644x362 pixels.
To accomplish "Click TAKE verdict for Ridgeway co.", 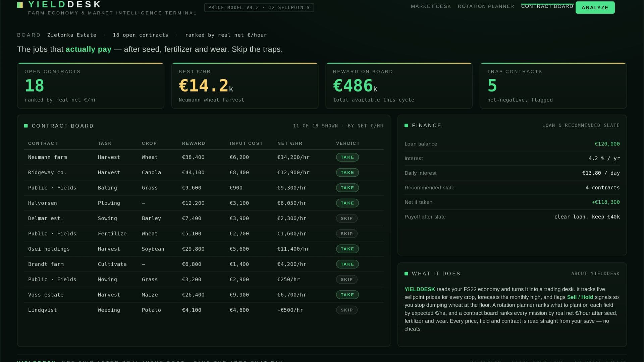I will tap(347, 173).
